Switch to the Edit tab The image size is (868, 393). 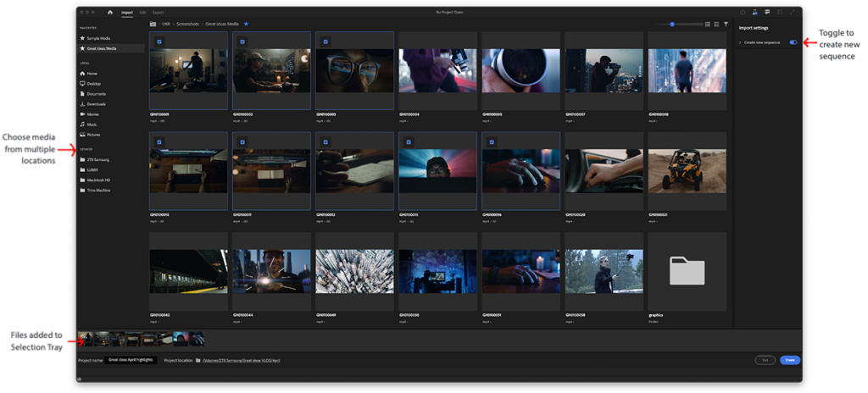(x=142, y=12)
